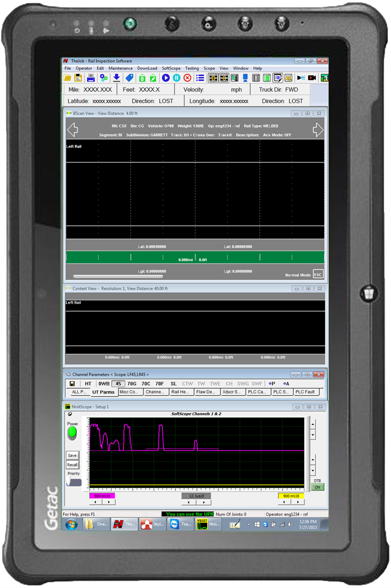This screenshot has width=391, height=588.
Task: Select the SL channel button
Action: (173, 384)
